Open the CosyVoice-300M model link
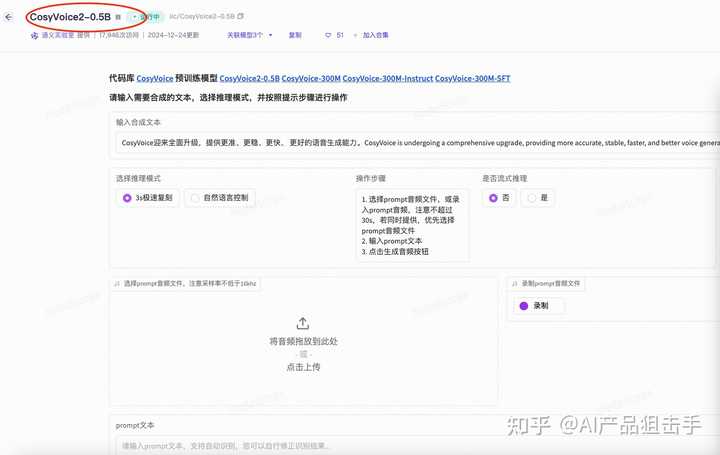Screen dimensions: 720x455 pyautogui.click(x=311, y=79)
